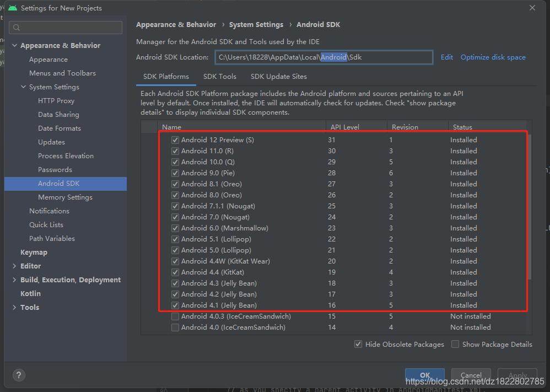
Task: Toggle Android 4.4 (KitKat) checkbox
Action: 175,272
